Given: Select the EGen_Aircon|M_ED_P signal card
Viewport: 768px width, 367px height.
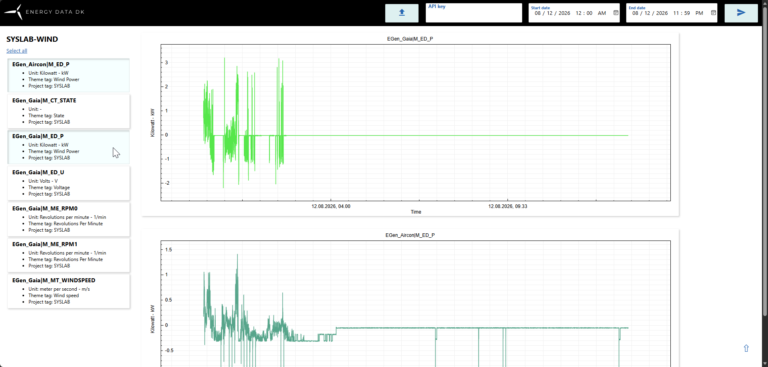Looking at the screenshot, I should click(x=69, y=75).
